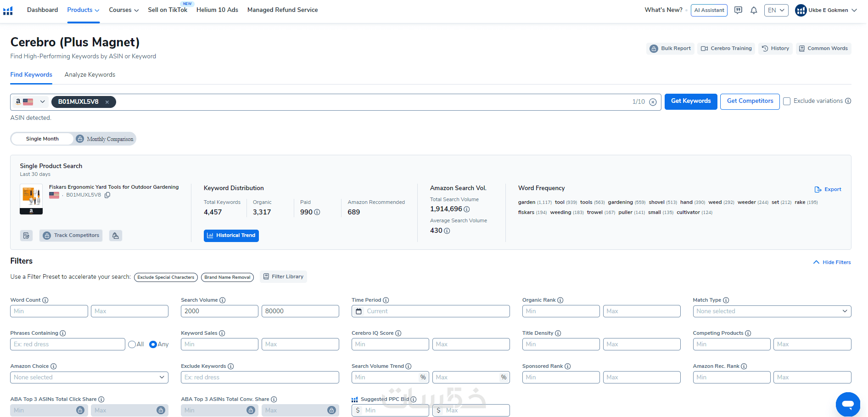Click info icon beside Total Search Volume value
Screen dimensions: 868x417
coord(467,209)
